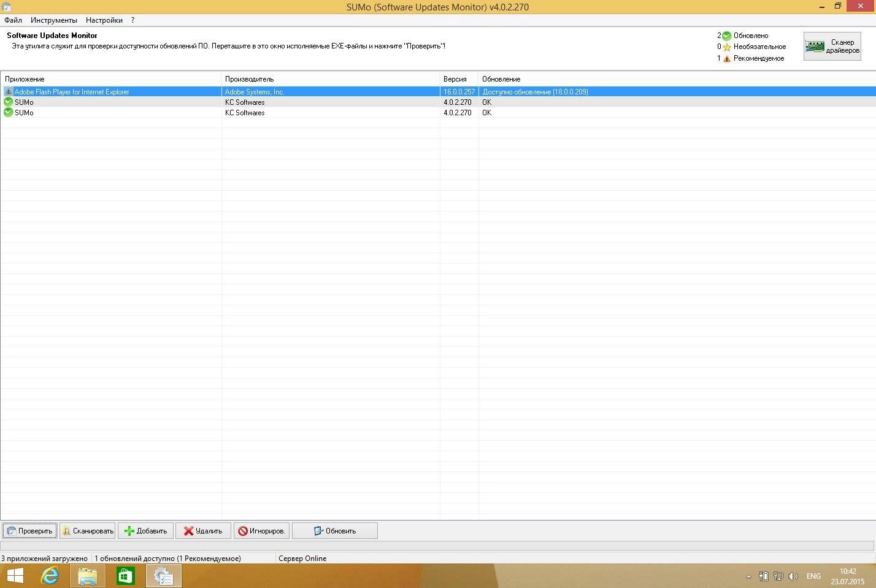Screen dimensions: 876x588
Task: Click the Удалить button
Action: [x=204, y=531]
